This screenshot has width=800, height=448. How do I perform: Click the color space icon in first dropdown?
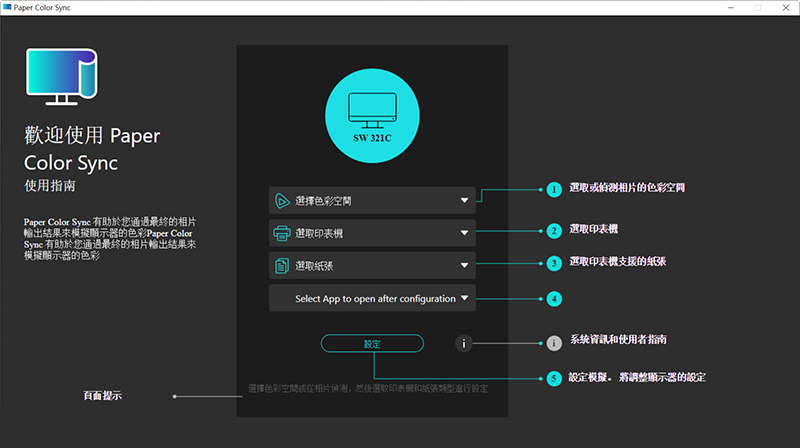tap(282, 200)
